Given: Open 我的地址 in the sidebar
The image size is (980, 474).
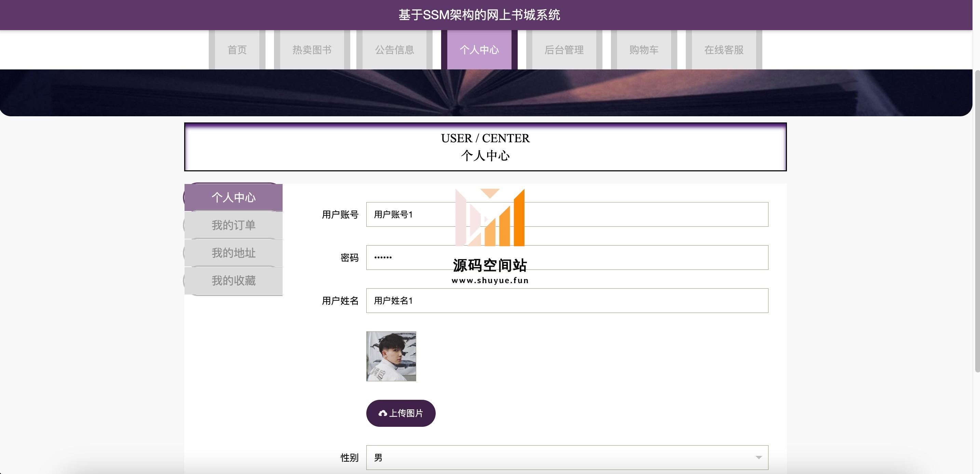Looking at the screenshot, I should coord(234,253).
